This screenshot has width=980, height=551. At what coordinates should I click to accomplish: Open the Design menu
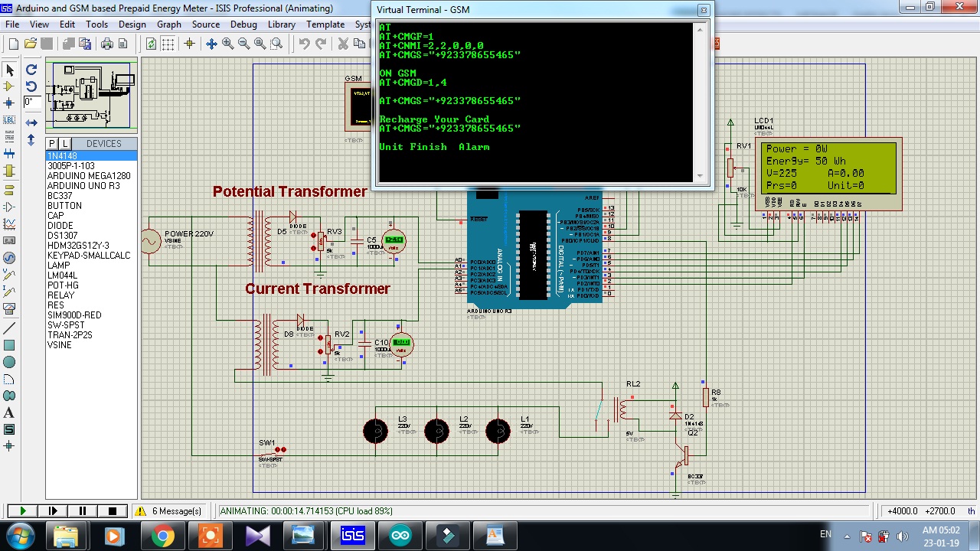pos(132,24)
